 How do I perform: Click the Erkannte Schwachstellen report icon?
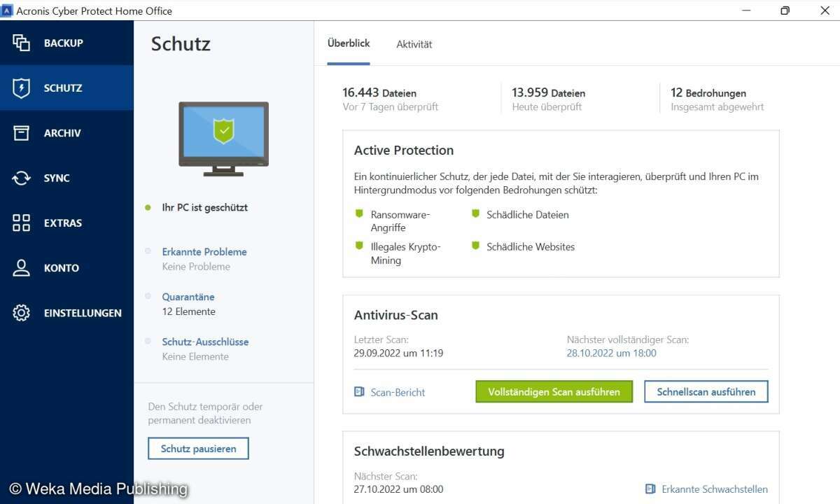(650, 489)
